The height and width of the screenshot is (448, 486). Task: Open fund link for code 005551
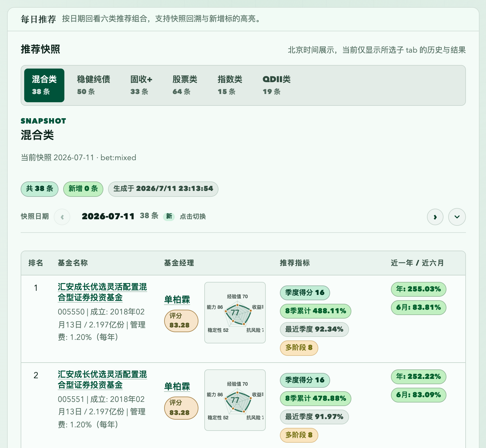pyautogui.click(x=102, y=380)
